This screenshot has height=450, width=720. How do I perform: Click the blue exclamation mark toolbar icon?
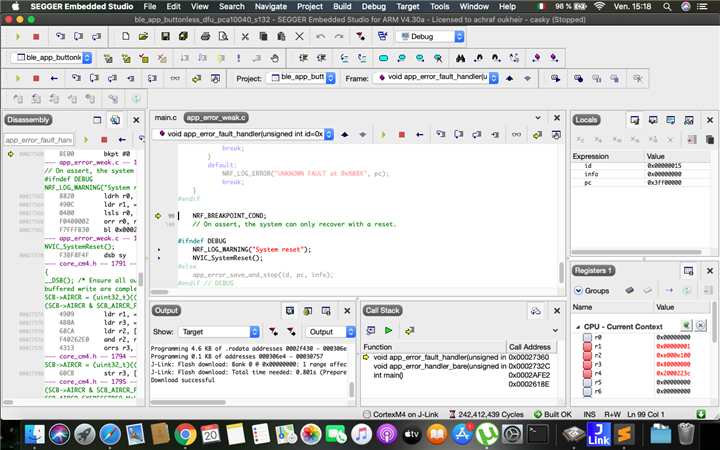[x=238, y=58]
